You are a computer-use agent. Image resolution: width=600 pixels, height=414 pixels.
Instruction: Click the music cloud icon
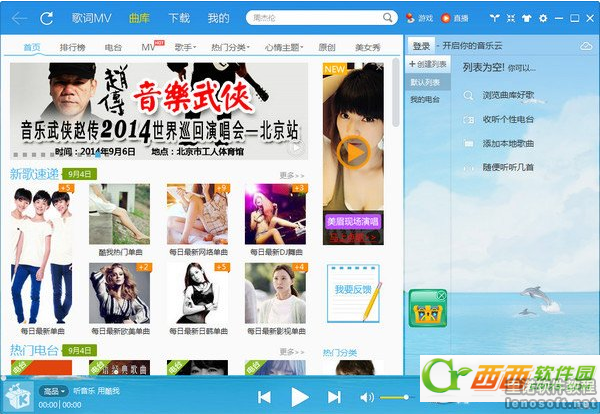pyautogui.click(x=586, y=46)
